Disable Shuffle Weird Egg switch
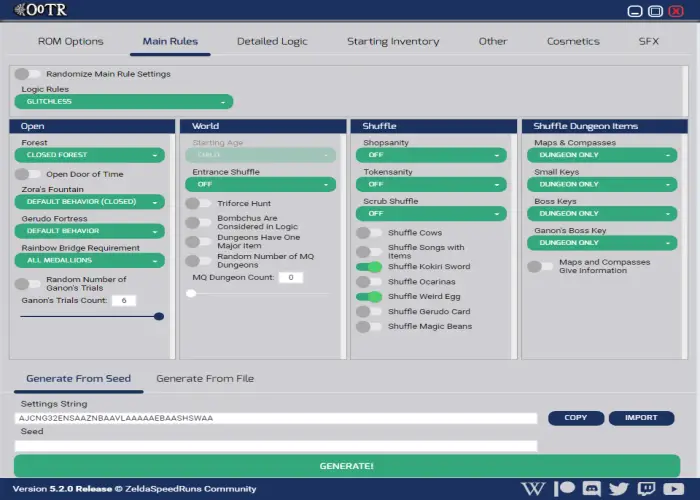This screenshot has height=500, width=700. (369, 296)
